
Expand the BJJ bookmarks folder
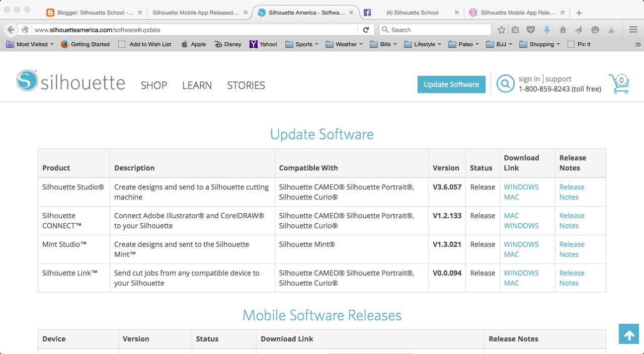click(x=499, y=44)
